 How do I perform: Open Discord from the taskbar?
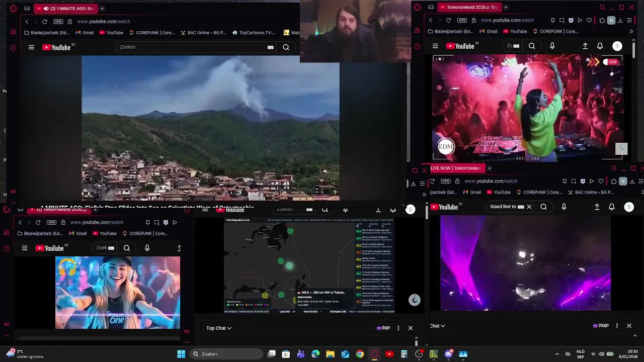[x=448, y=354]
